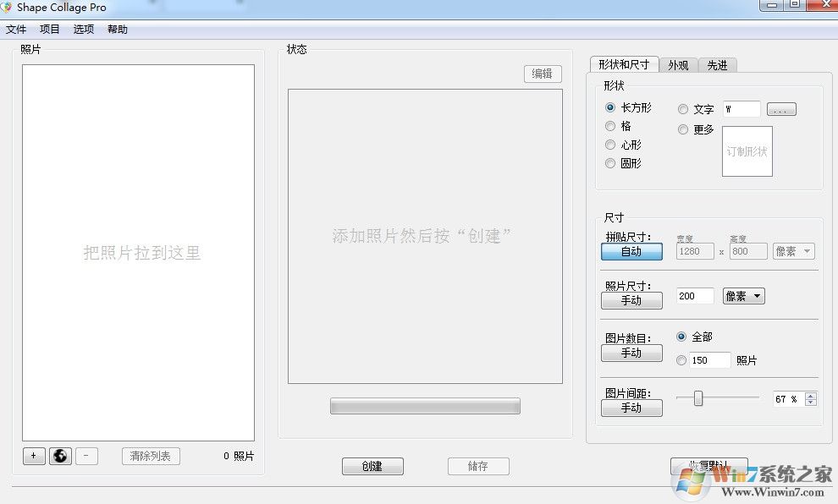Decrease photo spacing with down arrow

[811, 403]
